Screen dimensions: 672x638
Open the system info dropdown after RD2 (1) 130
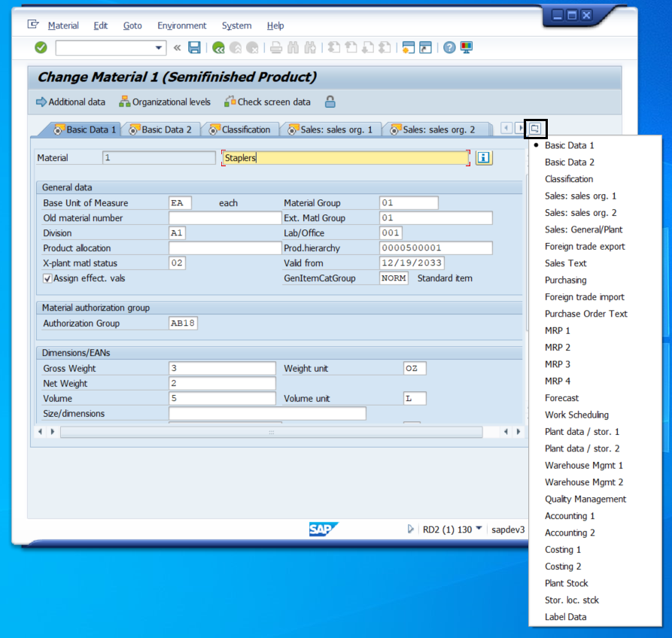pos(479,528)
